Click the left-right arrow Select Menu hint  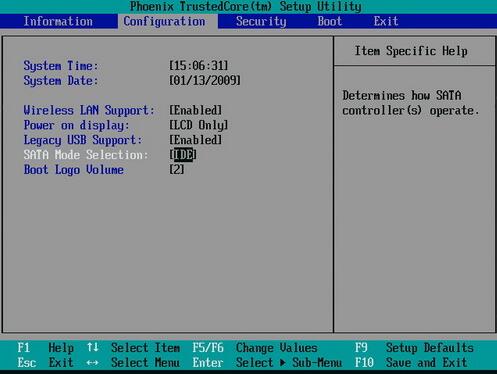pos(133,362)
